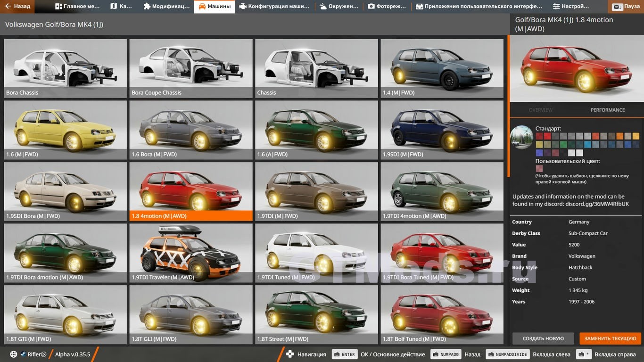Click the globe icon in status bar
644x362 pixels.
click(x=13, y=354)
